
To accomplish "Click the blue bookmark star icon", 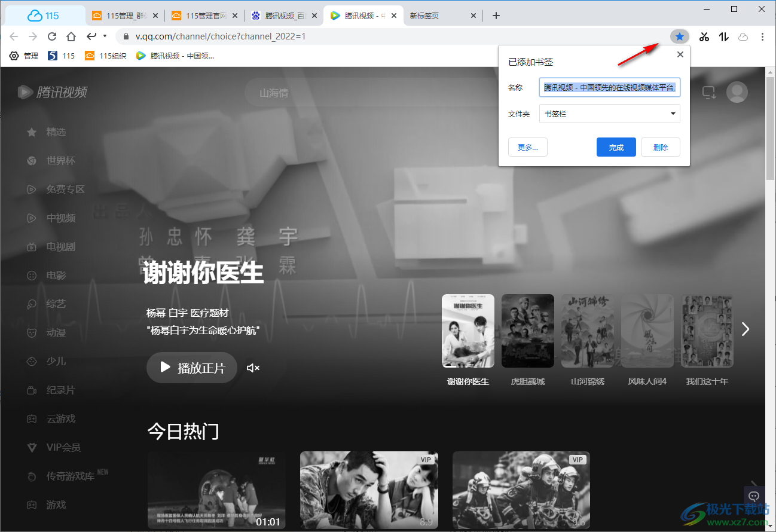I will (x=680, y=36).
